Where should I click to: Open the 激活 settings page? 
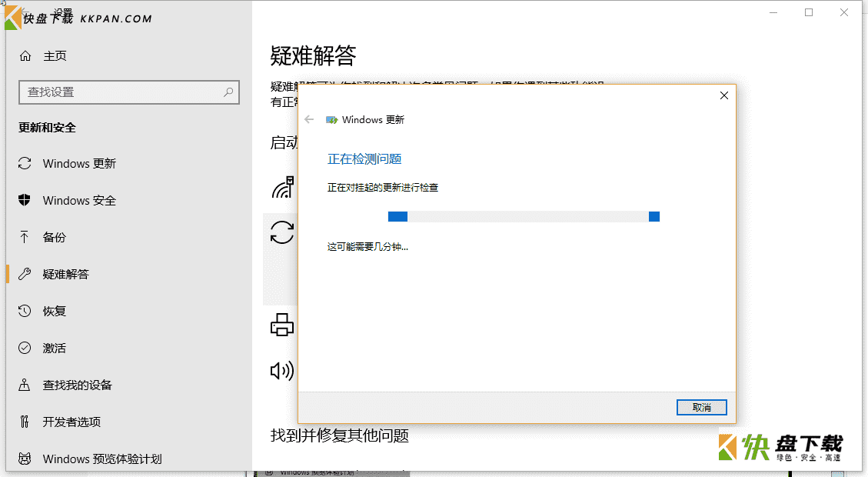tap(55, 348)
